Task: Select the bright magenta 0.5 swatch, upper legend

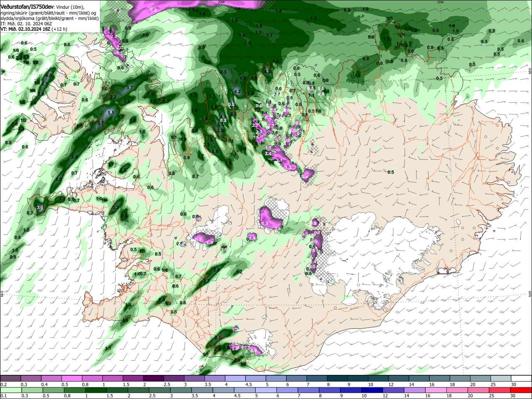Action: tap(71, 379)
